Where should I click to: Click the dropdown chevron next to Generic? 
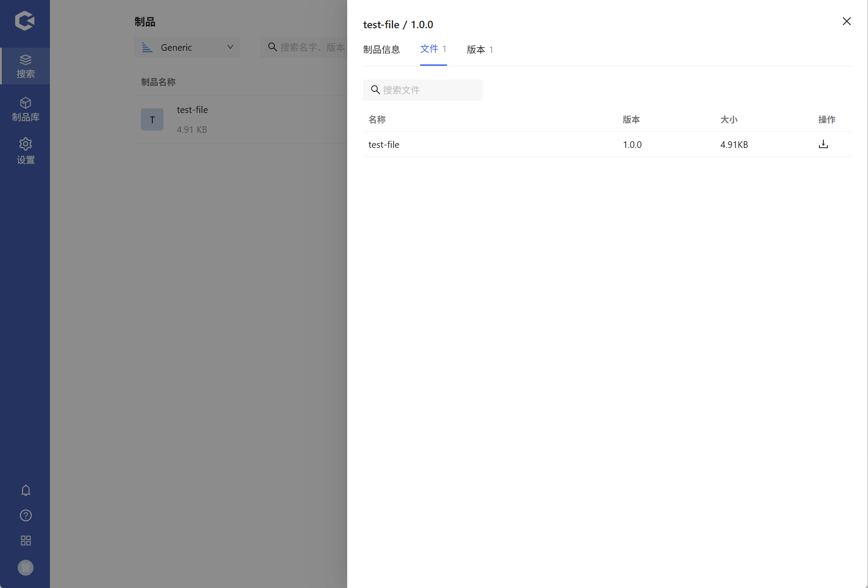(230, 47)
